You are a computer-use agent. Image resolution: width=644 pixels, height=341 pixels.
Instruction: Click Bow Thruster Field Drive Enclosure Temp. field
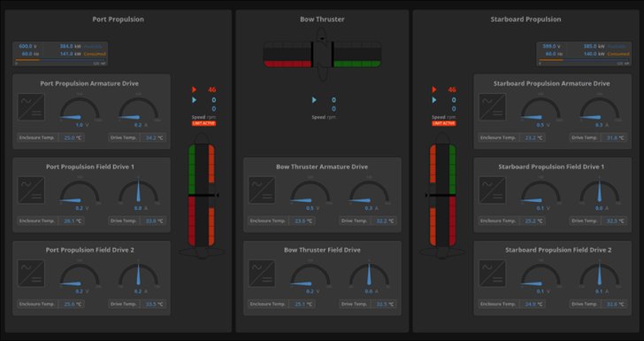click(281, 304)
